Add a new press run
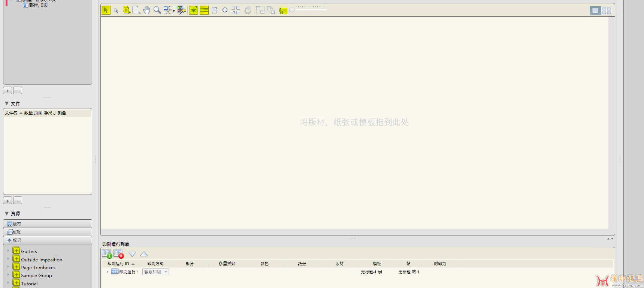 (x=107, y=254)
